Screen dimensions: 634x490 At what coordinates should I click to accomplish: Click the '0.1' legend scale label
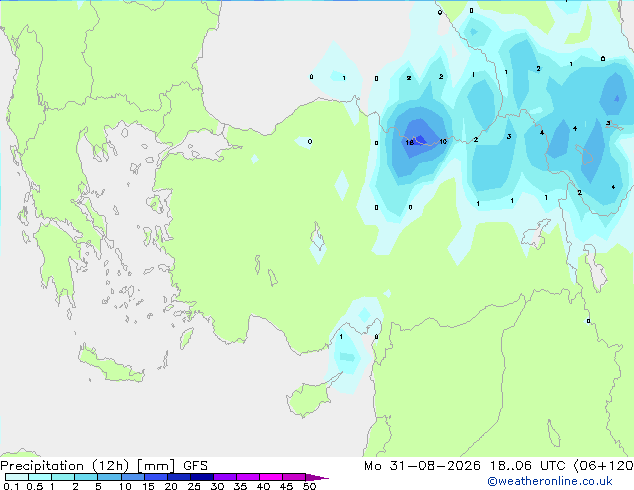11,486
